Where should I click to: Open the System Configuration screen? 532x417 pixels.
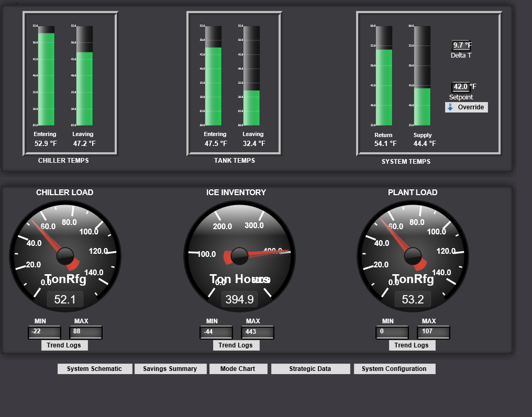(x=394, y=368)
